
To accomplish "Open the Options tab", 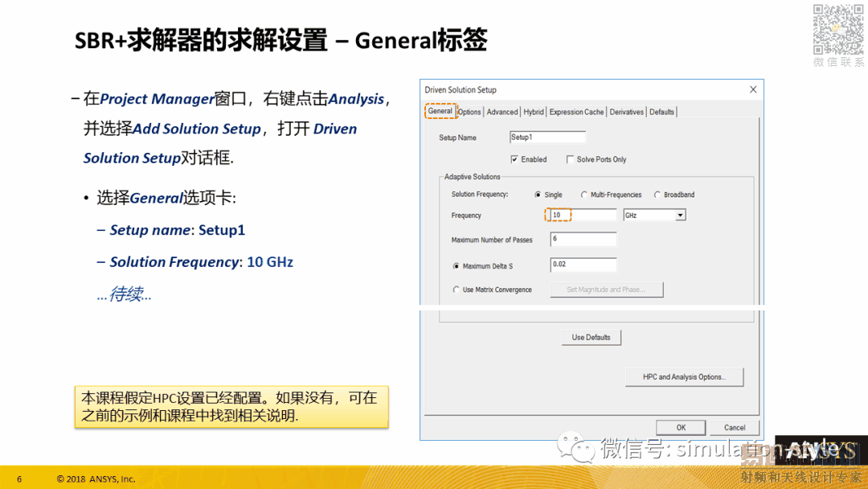I will pyautogui.click(x=469, y=112).
